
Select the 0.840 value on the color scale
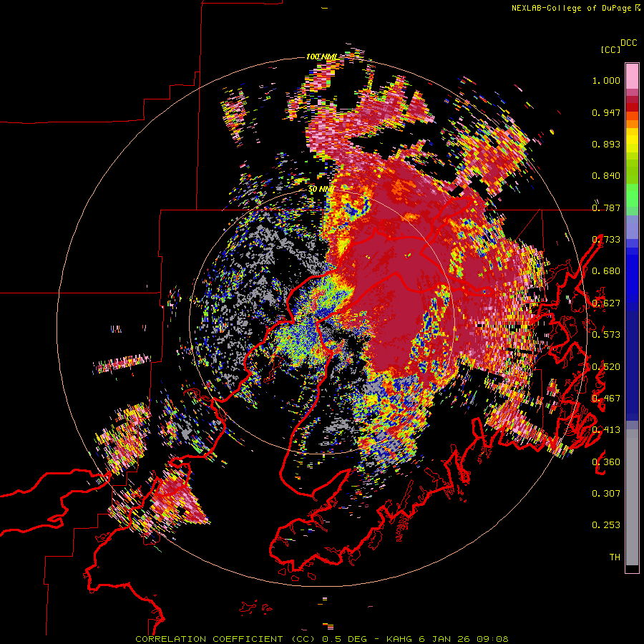coord(606,176)
